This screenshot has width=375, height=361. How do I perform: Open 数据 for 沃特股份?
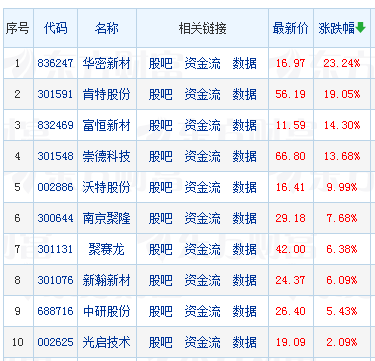244,187
